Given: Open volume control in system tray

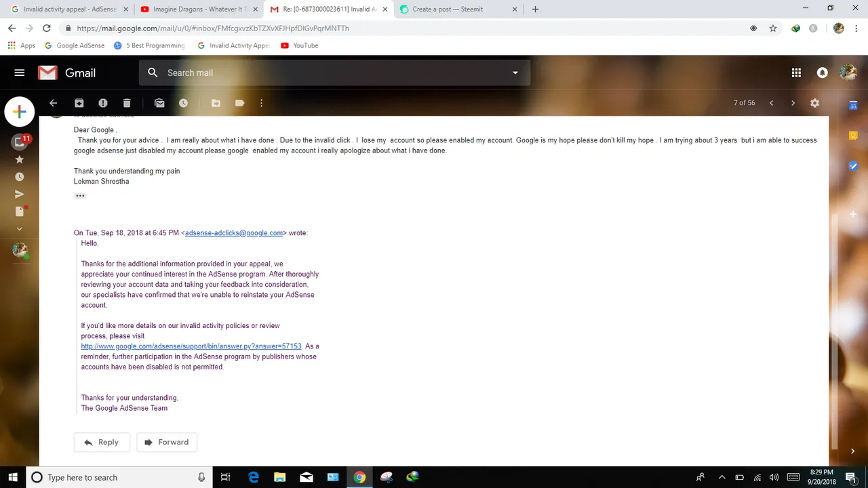Looking at the screenshot, I should point(774,477).
